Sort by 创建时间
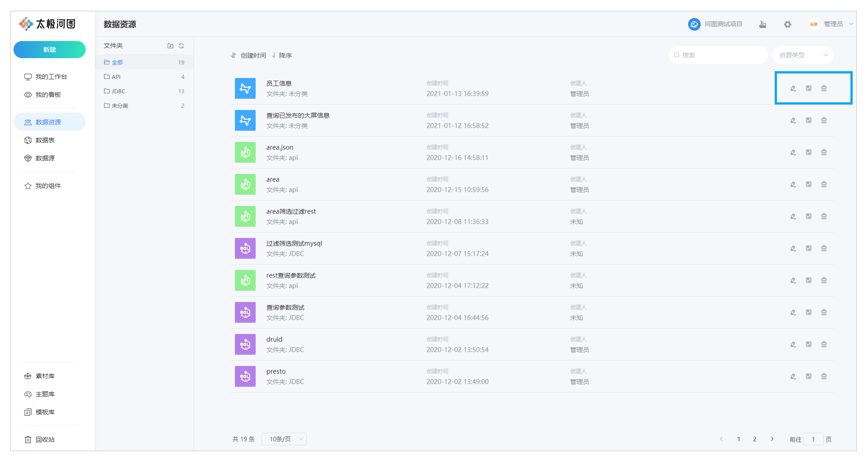This screenshot has width=868, height=462. point(248,55)
